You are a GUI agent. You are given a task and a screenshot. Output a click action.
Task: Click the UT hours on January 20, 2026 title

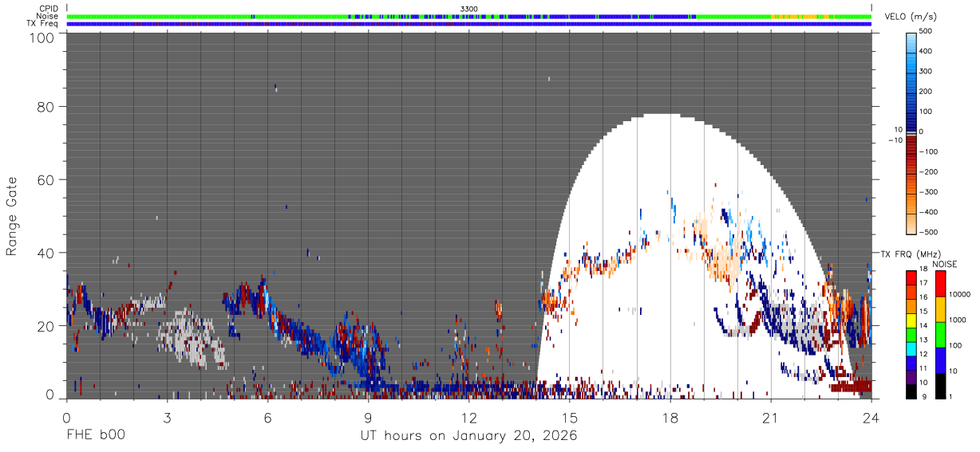coord(468,436)
